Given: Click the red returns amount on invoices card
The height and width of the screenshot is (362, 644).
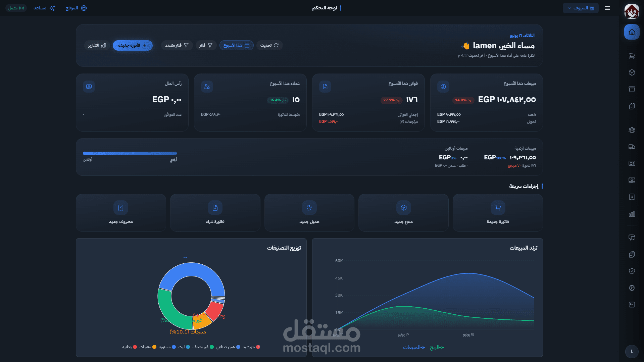Looking at the screenshot, I should [x=329, y=121].
